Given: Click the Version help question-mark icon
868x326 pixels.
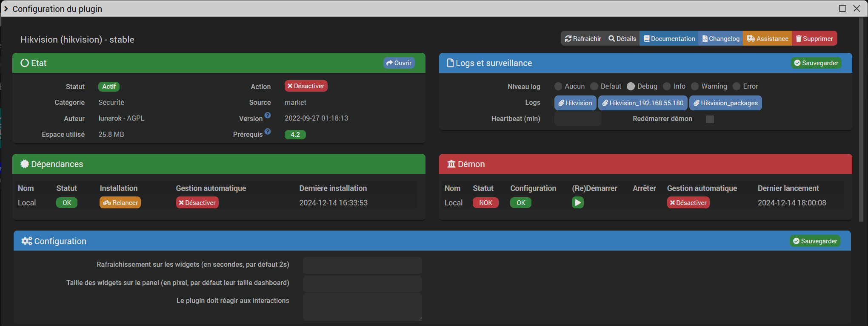Looking at the screenshot, I should (x=268, y=115).
